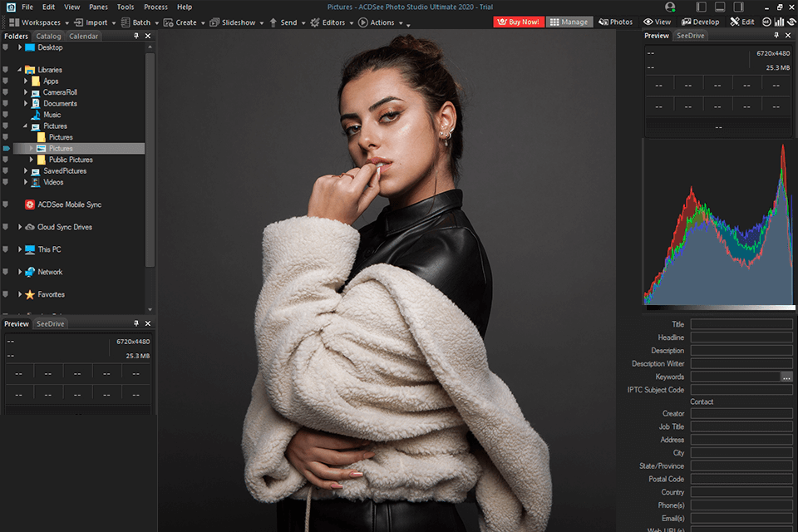Switch to the Catalog tab
This screenshot has width=798, height=532.
48,36
